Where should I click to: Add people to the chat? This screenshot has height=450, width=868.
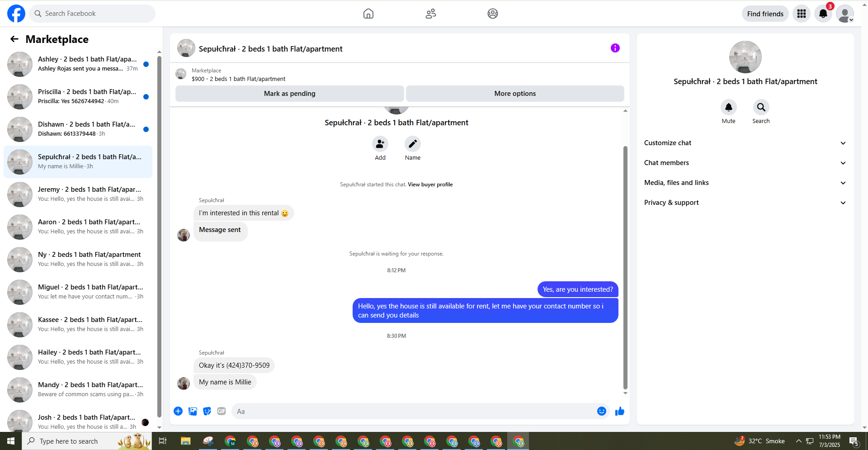[x=380, y=144]
